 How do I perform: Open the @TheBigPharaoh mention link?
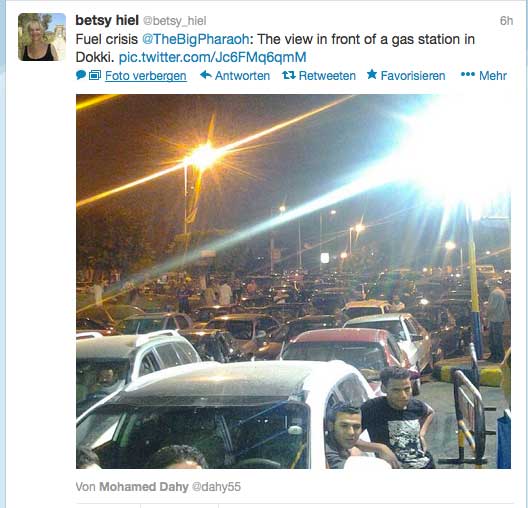[x=195, y=39]
